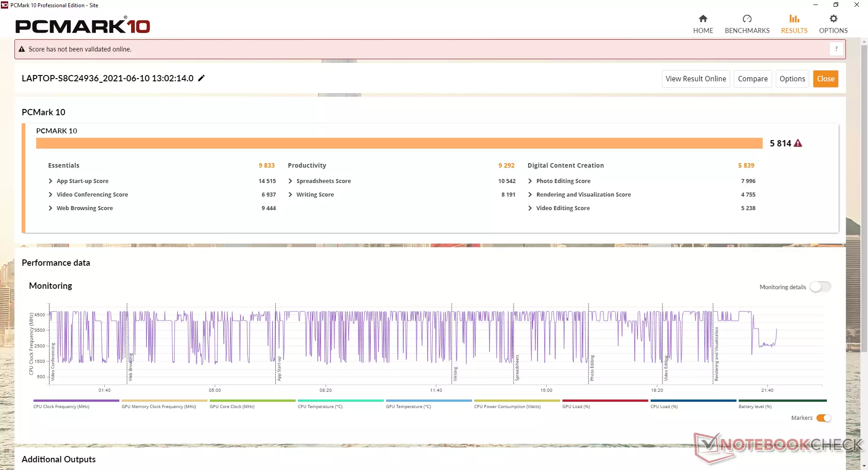The image size is (868, 470).
Task: Click the Essentials score 9 833
Action: coord(266,165)
